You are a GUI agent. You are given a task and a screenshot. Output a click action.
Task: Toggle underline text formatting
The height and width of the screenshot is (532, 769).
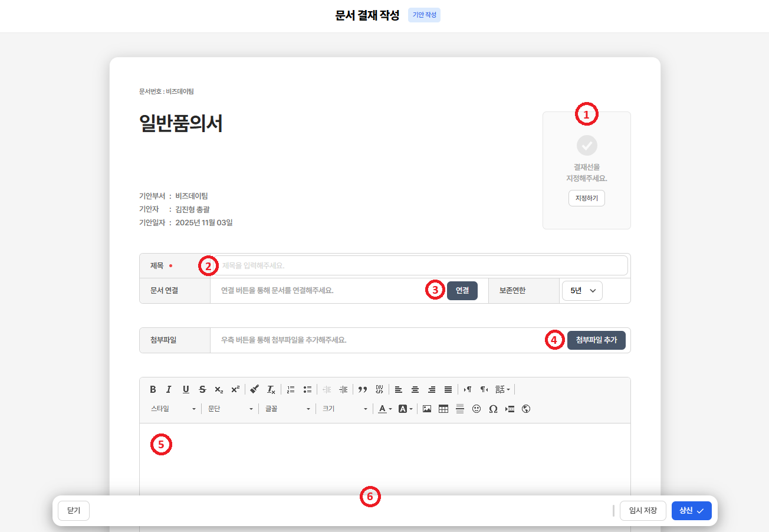[186, 389]
